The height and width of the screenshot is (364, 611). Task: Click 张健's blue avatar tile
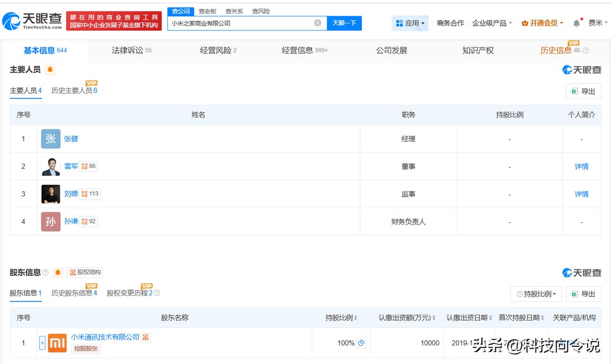51,139
